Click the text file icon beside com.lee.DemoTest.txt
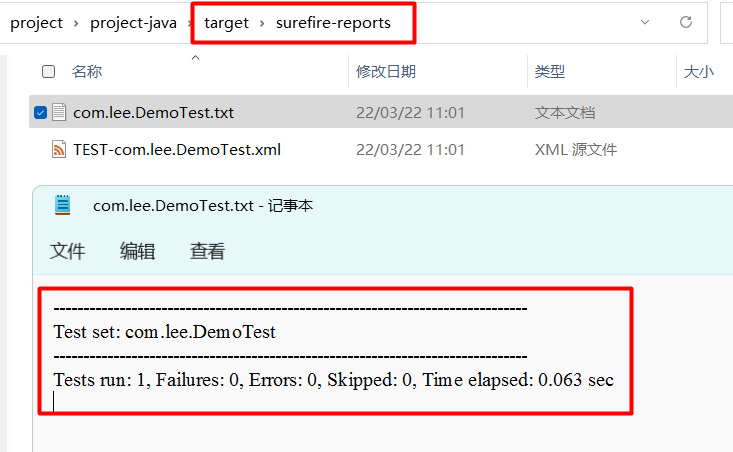733x452 pixels. point(59,112)
